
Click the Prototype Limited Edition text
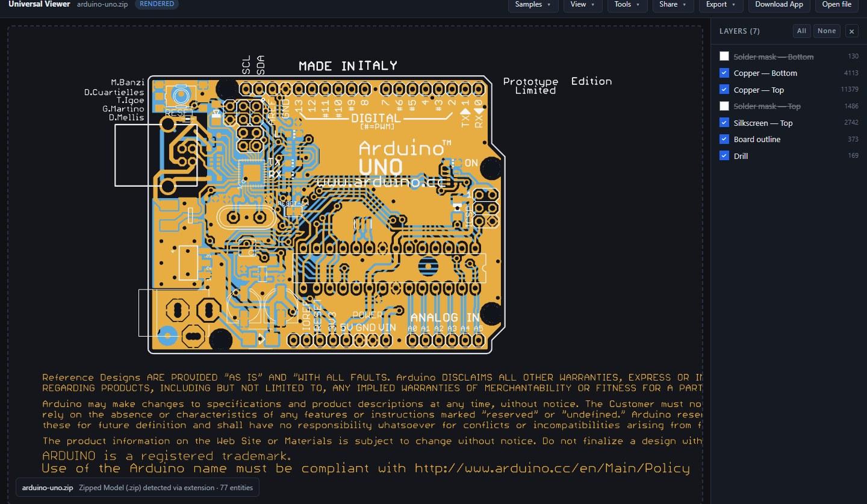(x=557, y=86)
